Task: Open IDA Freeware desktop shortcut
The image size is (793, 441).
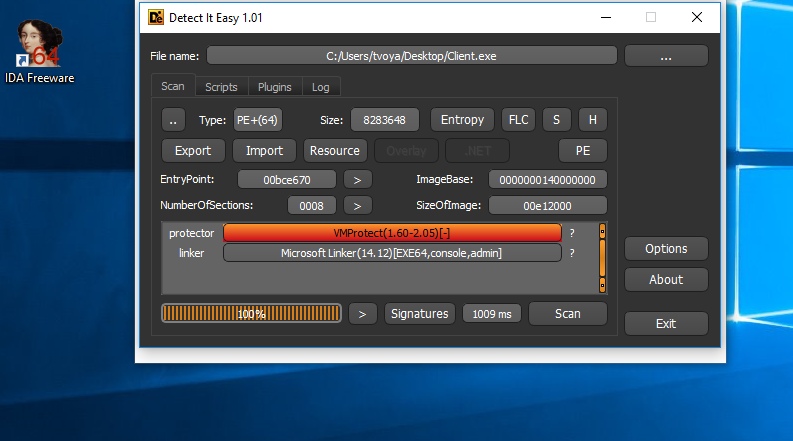Action: 39,51
